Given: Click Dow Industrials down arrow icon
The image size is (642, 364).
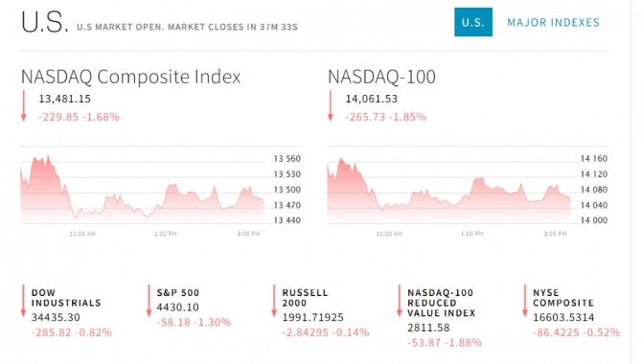Looking at the screenshot, I should pyautogui.click(x=23, y=301).
